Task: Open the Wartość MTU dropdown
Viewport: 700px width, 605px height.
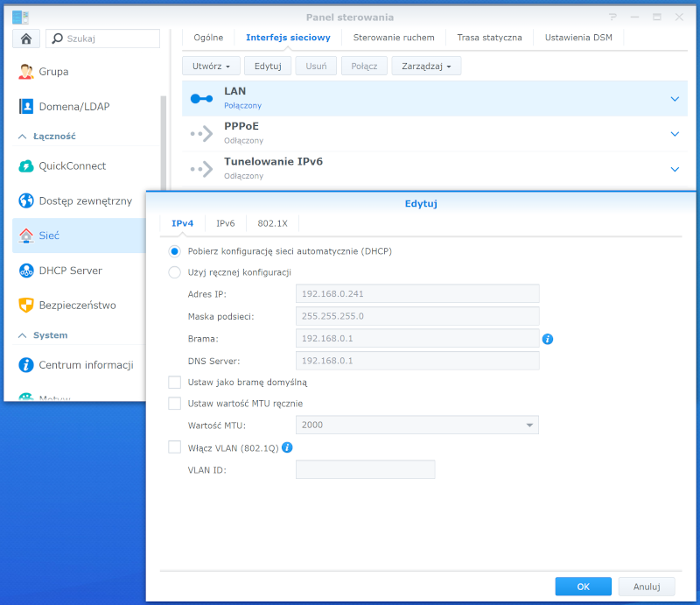Action: pos(417,426)
